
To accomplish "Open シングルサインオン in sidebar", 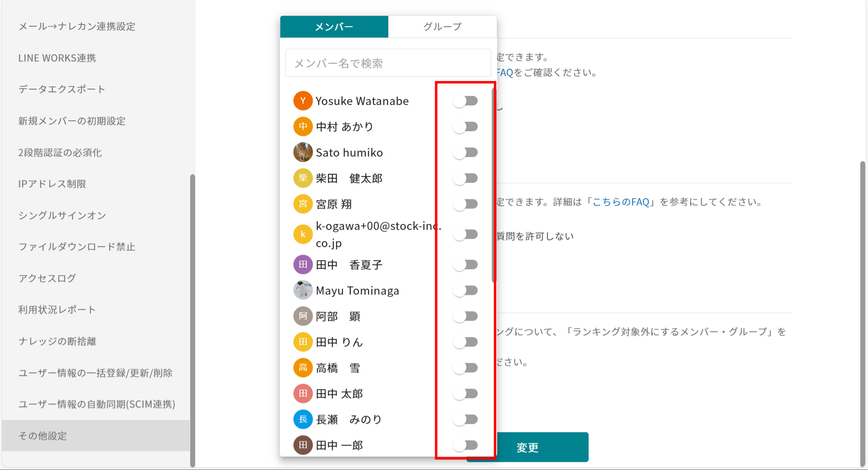I will 62,215.
